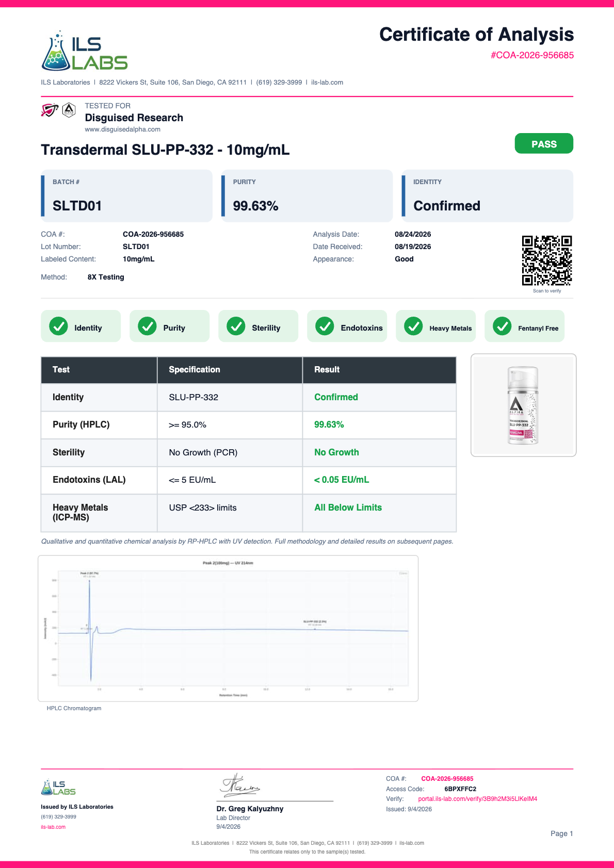Click the Lab Director title text
Screen dimensions: 614x868
click(x=233, y=818)
